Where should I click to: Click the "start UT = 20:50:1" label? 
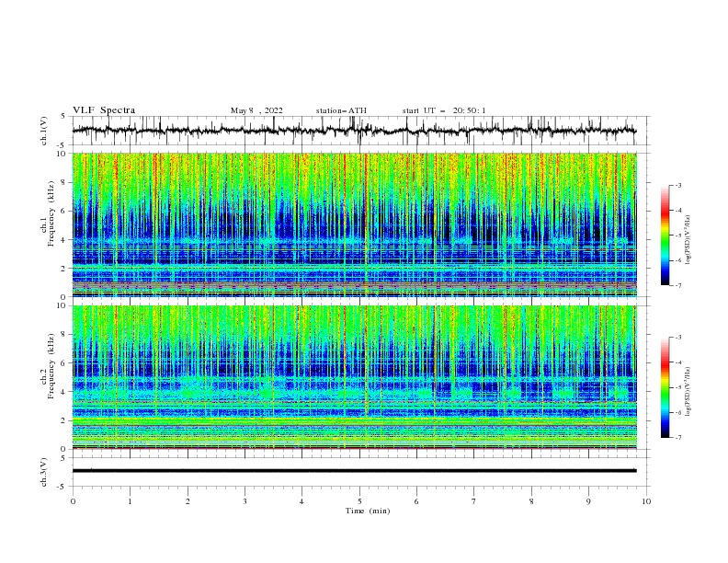[444, 110]
